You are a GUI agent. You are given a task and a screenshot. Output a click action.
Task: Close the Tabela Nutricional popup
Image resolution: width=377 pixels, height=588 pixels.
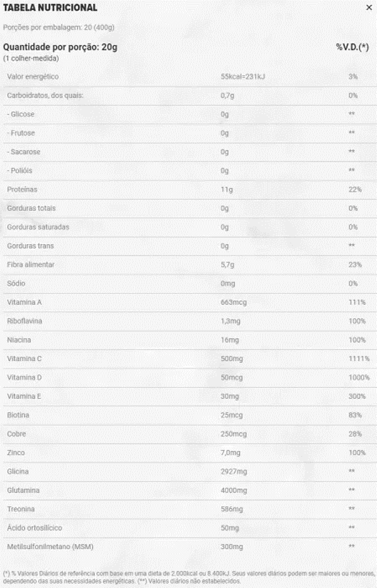click(x=369, y=8)
